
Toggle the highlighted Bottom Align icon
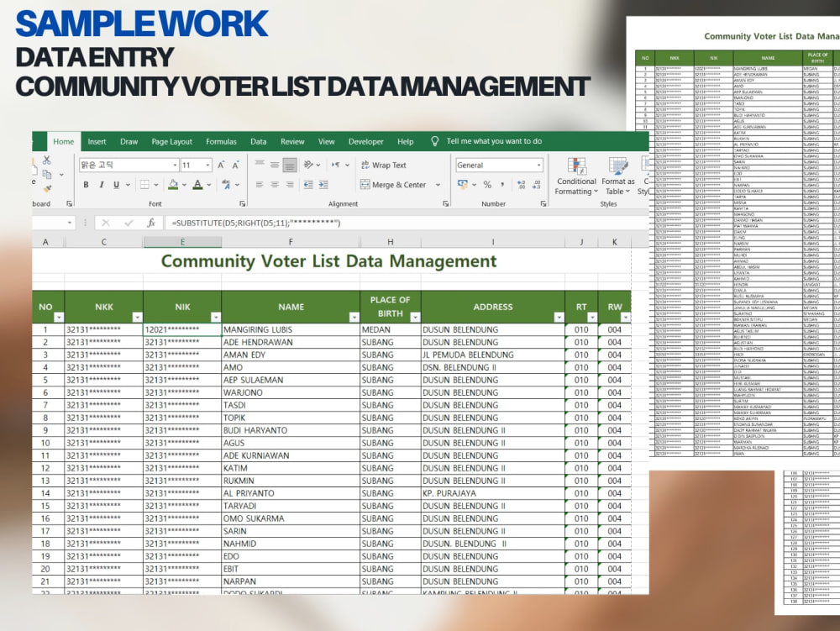tap(290, 165)
